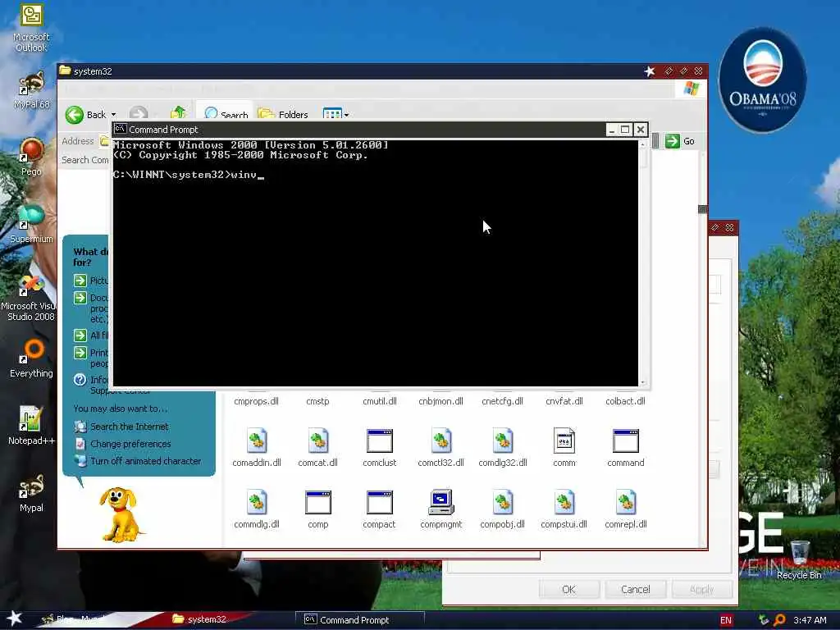Select the cmutil.dll file label
Screen dimensions: 840x630
379,401
